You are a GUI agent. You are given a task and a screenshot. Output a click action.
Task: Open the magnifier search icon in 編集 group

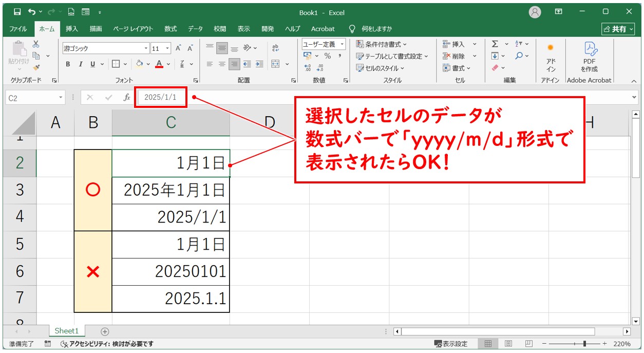pyautogui.click(x=519, y=55)
